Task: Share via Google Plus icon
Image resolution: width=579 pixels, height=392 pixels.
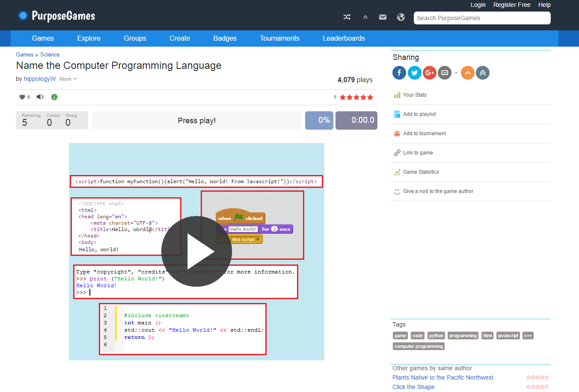Action: [x=430, y=73]
